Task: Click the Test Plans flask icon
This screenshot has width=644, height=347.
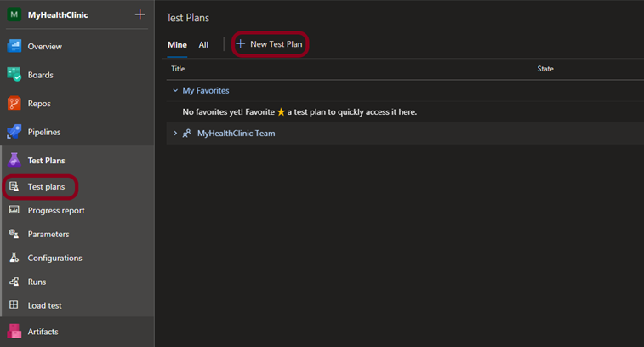Action: 14,160
